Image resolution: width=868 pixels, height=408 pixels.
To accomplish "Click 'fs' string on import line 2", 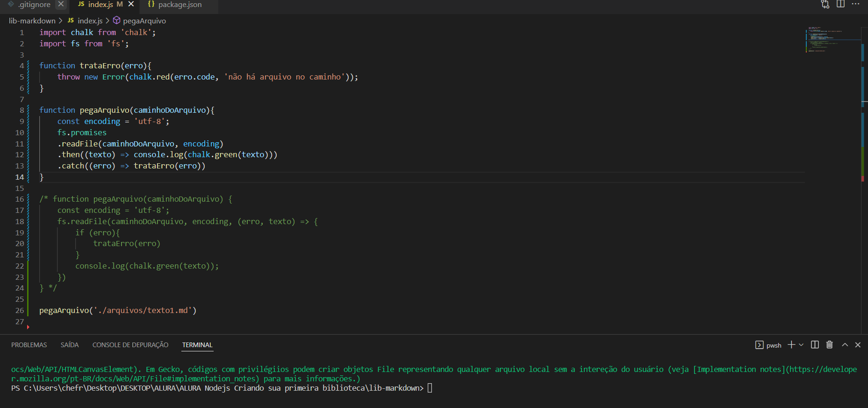I will [116, 44].
